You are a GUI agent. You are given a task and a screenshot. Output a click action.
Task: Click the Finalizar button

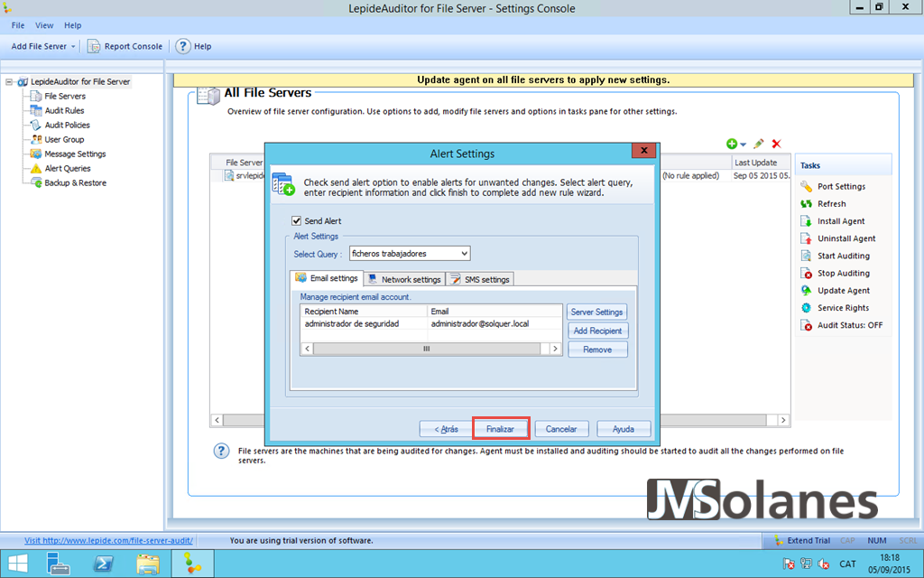(500, 429)
